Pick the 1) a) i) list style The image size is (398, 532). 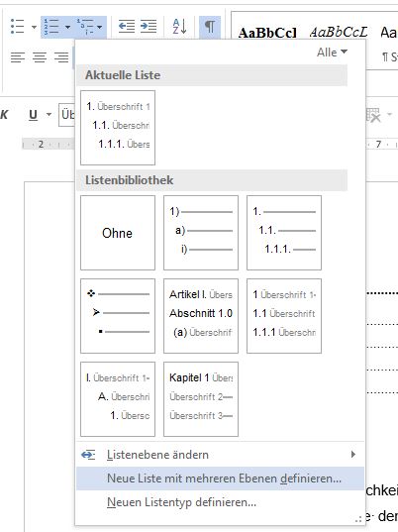click(x=201, y=233)
